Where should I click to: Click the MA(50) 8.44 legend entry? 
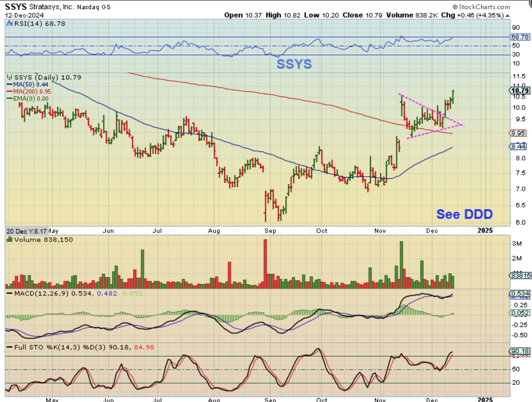(x=28, y=84)
